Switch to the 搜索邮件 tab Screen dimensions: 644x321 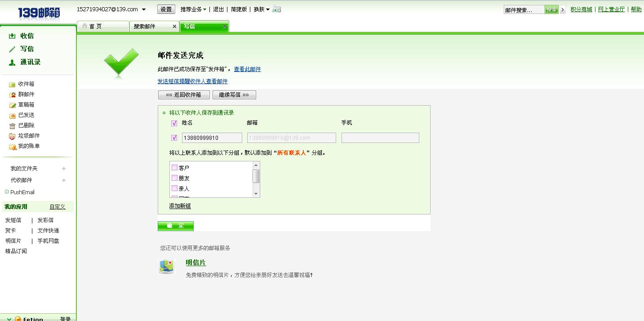click(x=154, y=27)
